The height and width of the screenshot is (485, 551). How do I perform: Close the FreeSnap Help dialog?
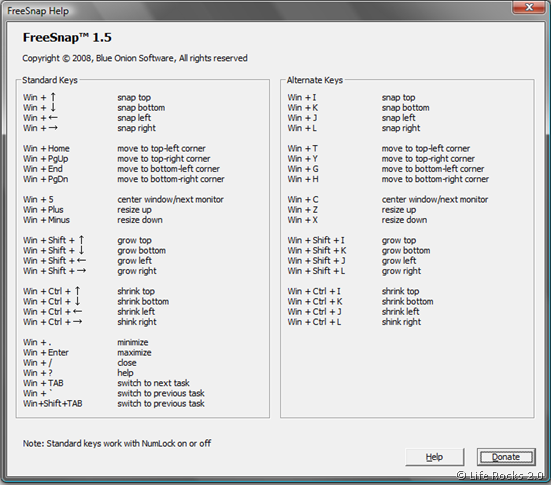[x=529, y=7]
